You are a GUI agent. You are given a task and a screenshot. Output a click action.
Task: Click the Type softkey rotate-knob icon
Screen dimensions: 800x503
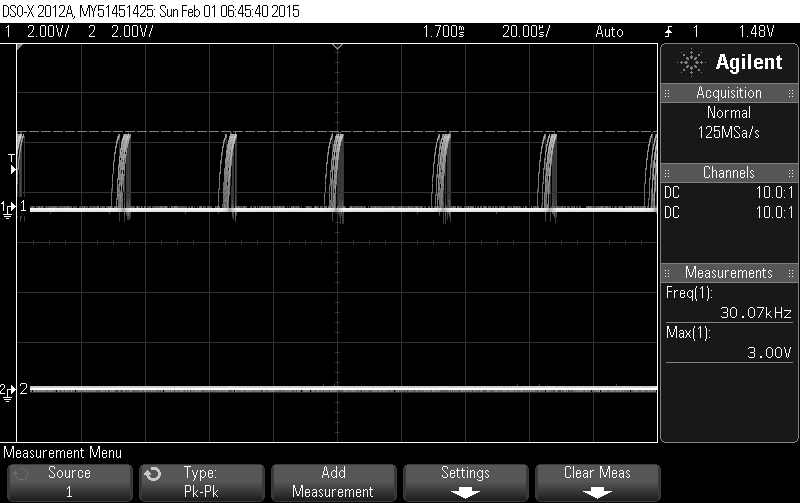(153, 474)
